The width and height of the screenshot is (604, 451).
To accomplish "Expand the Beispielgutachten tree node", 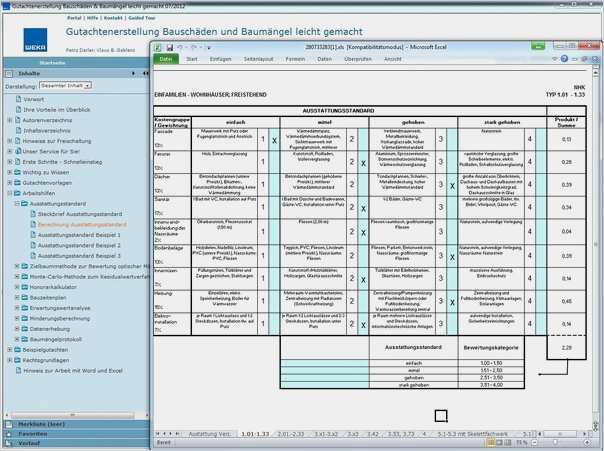I will [x=9, y=349].
